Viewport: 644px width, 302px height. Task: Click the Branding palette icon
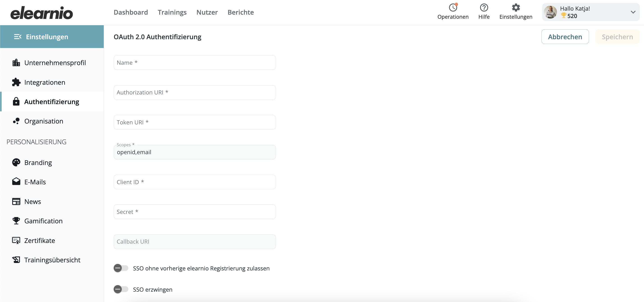16,163
